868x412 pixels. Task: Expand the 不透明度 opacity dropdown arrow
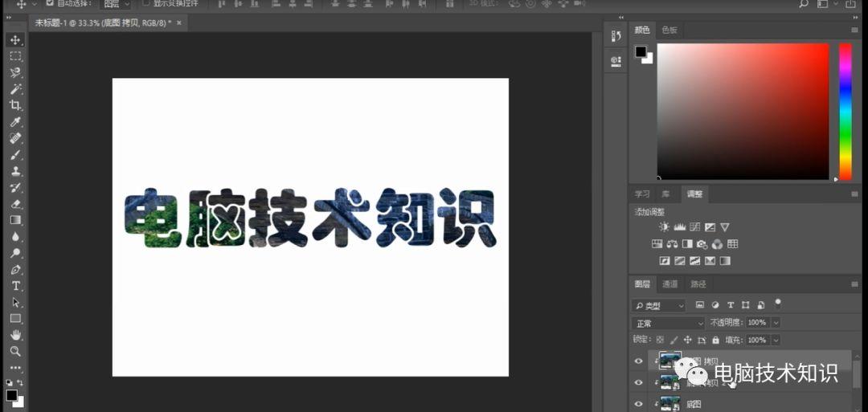(x=776, y=323)
